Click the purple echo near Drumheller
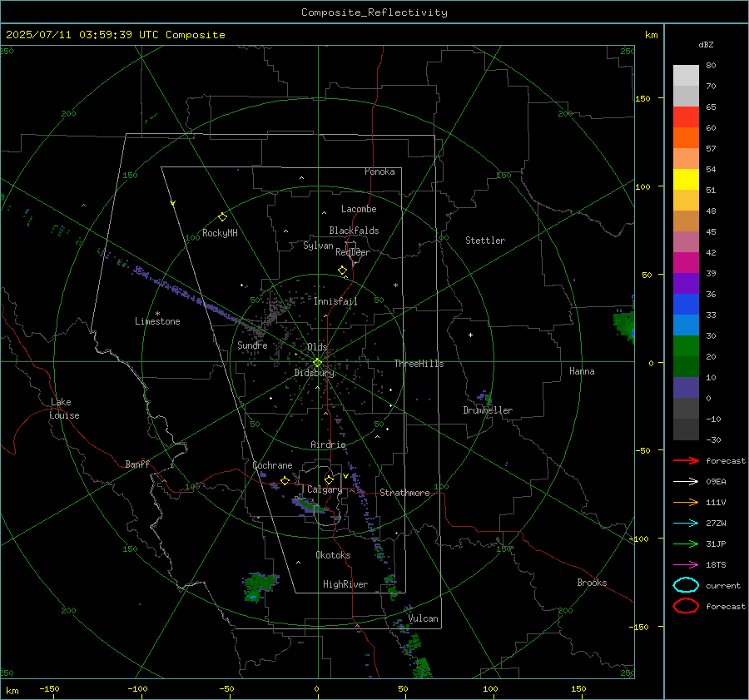This screenshot has height=700, width=749. [484, 396]
